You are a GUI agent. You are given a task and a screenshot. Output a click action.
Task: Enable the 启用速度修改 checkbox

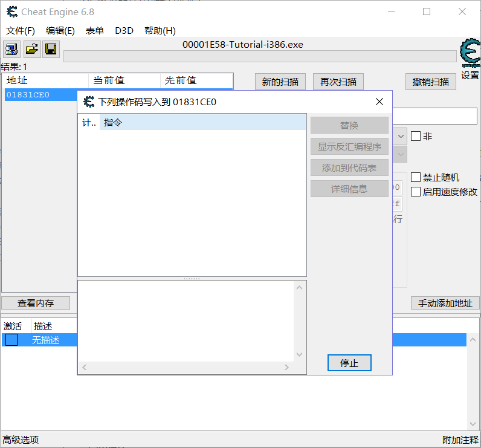[x=416, y=192]
